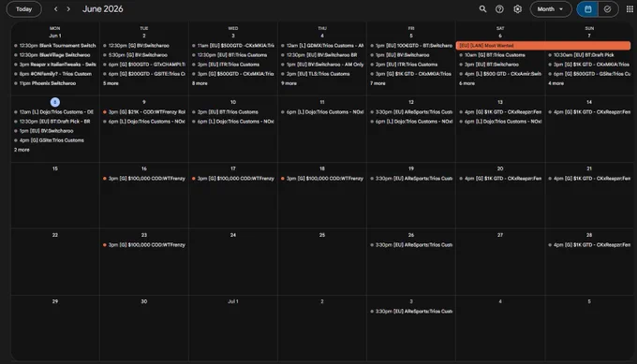Open 11am [EU] $500GTD event on June 3

233,46
